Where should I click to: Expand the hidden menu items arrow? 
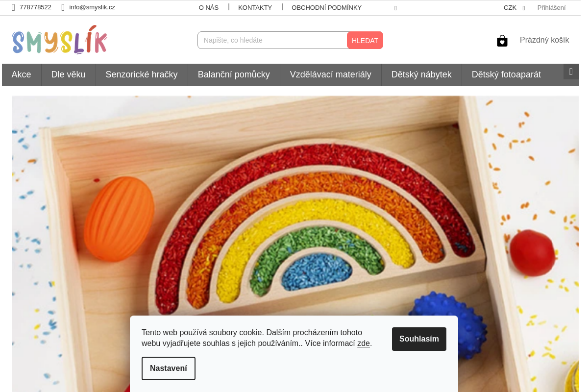tap(571, 72)
